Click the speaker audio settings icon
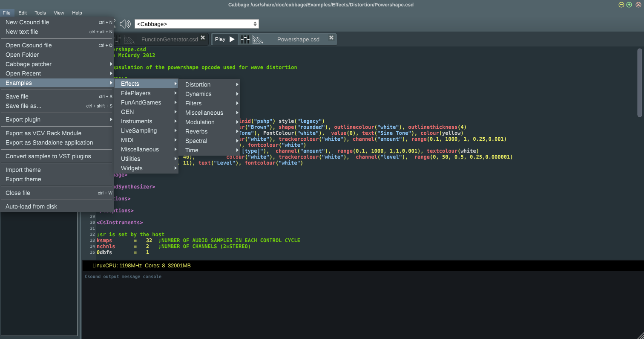Screen dimensions: 644x339 pos(125,24)
